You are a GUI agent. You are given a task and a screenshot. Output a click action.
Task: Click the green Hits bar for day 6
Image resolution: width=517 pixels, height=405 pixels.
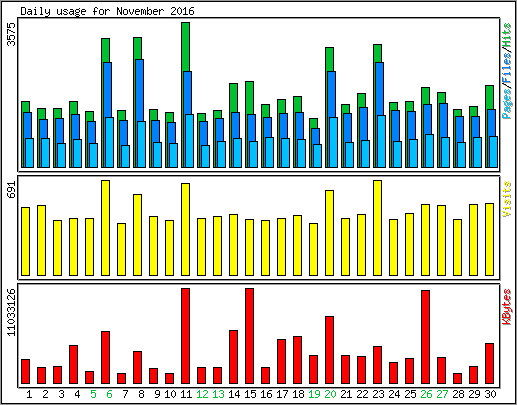106,50
